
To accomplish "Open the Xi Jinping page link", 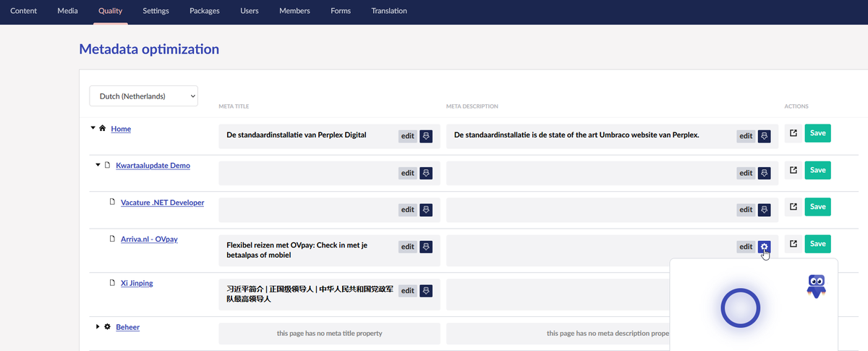I will tap(137, 283).
